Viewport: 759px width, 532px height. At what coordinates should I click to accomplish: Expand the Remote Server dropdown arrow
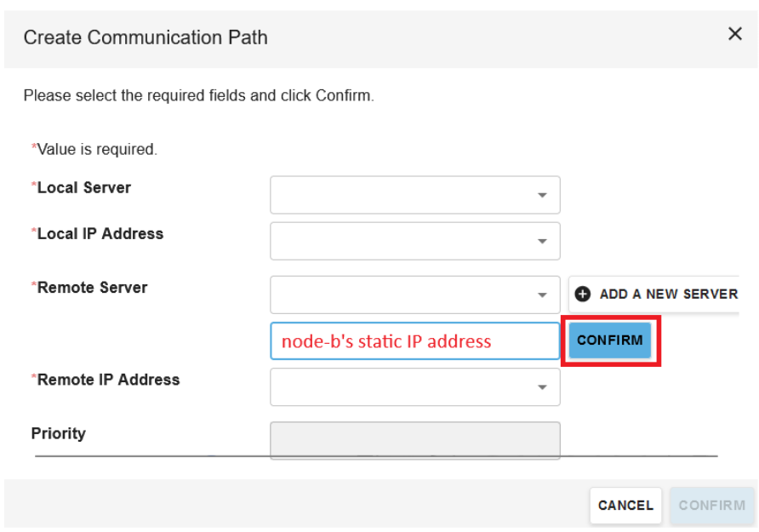tap(542, 295)
